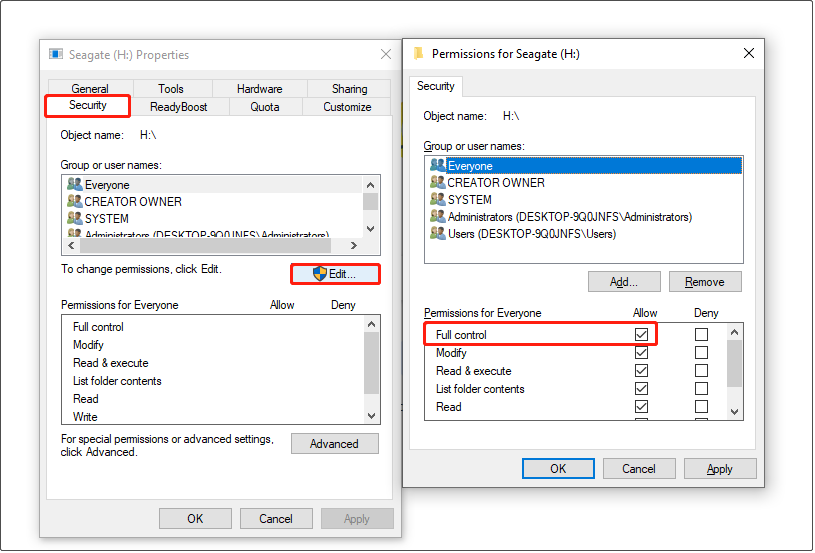Viewport: 815px width, 553px height.
Task: Click the drive icon in Properties title bar
Action: 56,54
